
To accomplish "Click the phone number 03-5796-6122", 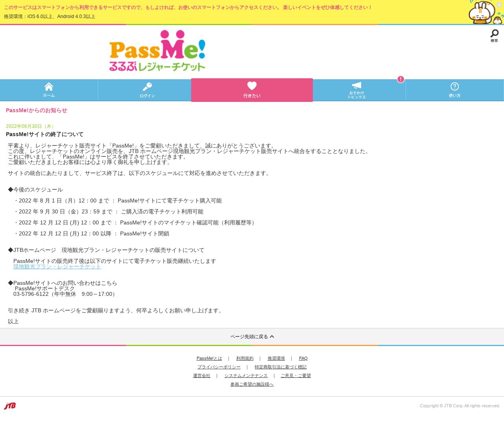I will tap(31, 294).
